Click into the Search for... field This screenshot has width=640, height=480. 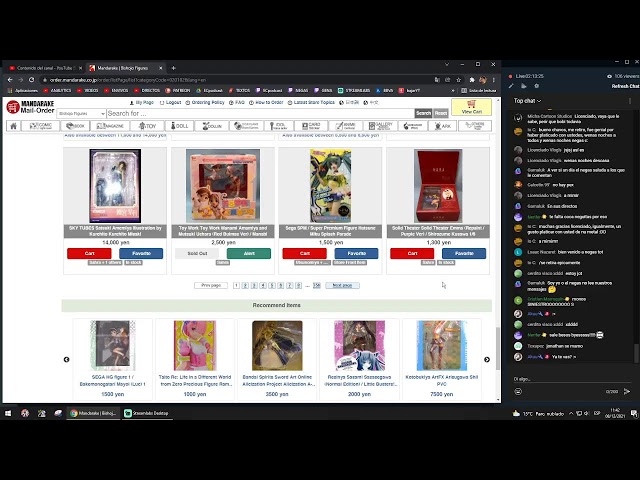(x=260, y=113)
